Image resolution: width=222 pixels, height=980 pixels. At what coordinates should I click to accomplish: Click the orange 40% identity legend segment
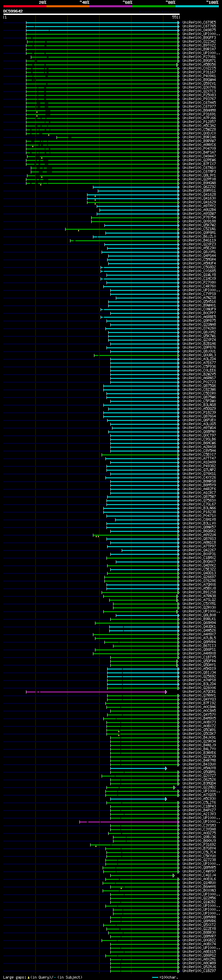pyautogui.click(x=68, y=6)
